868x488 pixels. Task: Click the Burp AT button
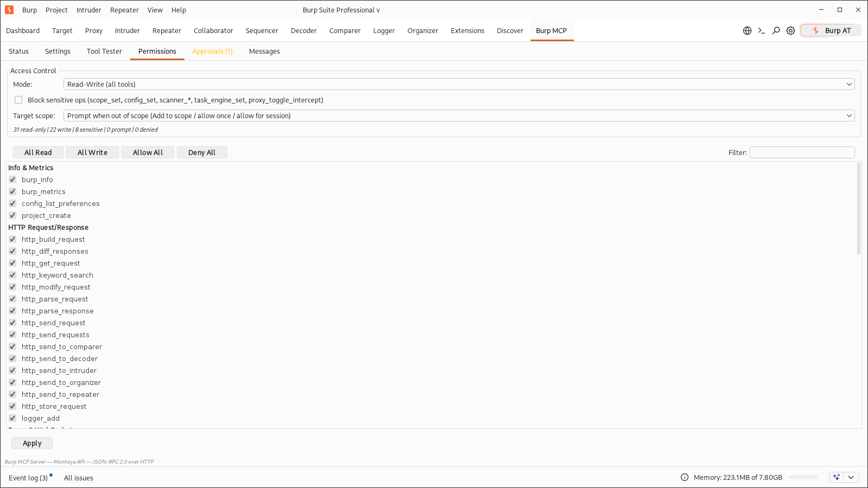tap(831, 30)
